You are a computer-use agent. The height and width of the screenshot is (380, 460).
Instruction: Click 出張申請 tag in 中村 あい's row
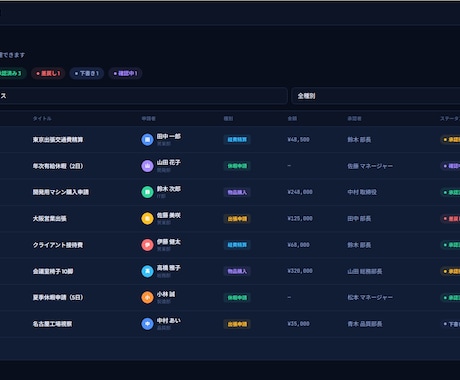237,324
